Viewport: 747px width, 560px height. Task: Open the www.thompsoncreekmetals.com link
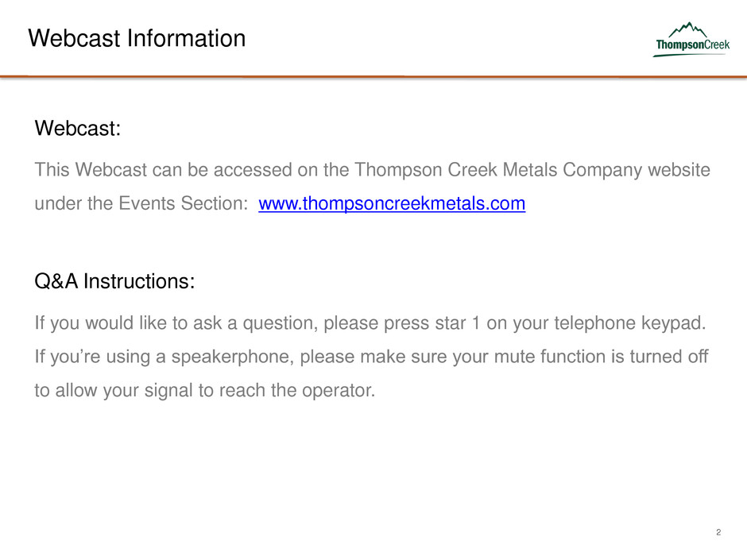click(392, 204)
